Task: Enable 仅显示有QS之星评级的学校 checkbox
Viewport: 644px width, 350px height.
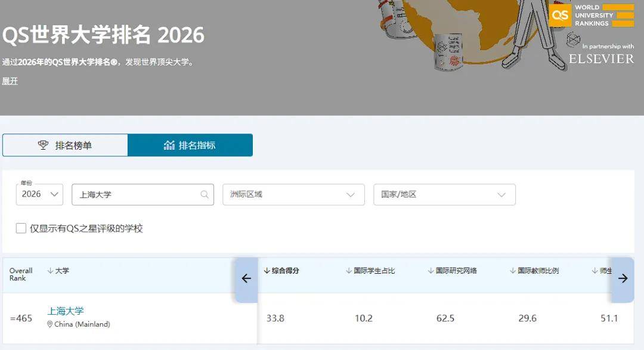Action: coord(21,228)
